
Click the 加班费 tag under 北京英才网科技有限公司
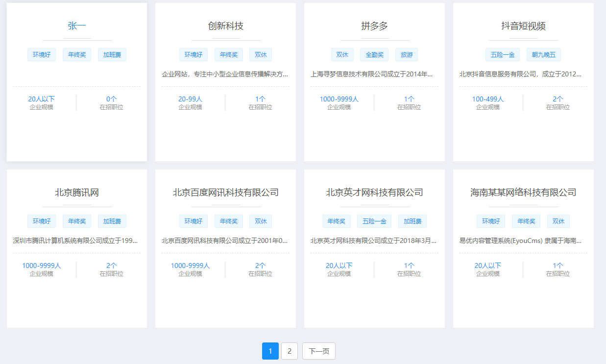point(412,221)
